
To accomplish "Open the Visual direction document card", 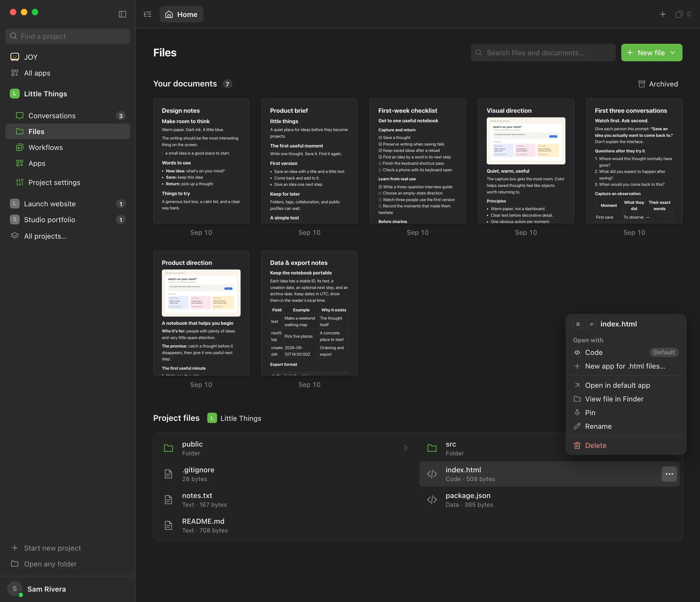I will click(x=526, y=161).
